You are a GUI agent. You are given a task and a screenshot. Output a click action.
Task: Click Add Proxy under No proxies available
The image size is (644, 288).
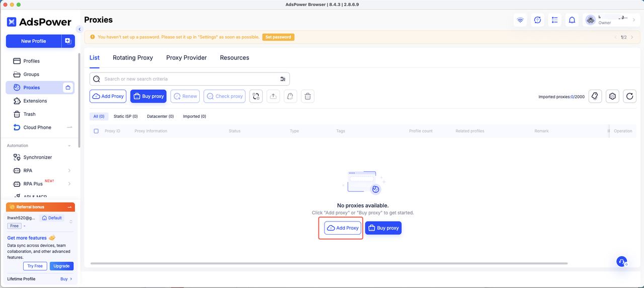tap(343, 228)
